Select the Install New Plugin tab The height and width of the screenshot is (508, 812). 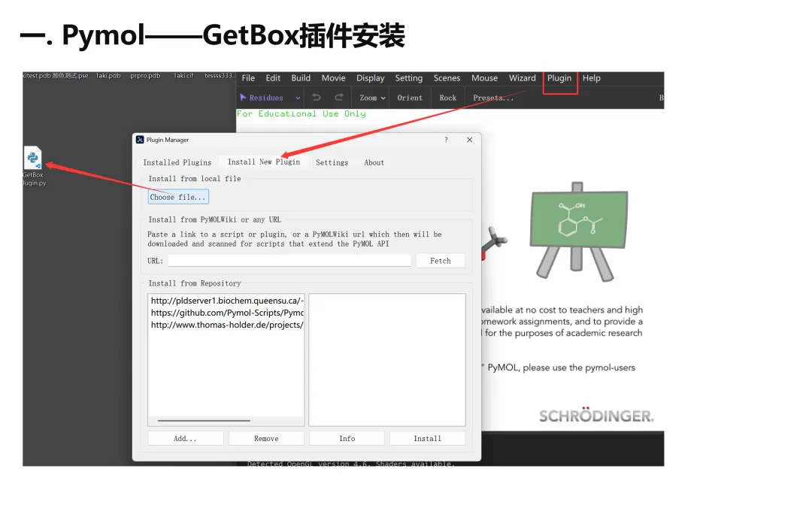tap(264, 162)
